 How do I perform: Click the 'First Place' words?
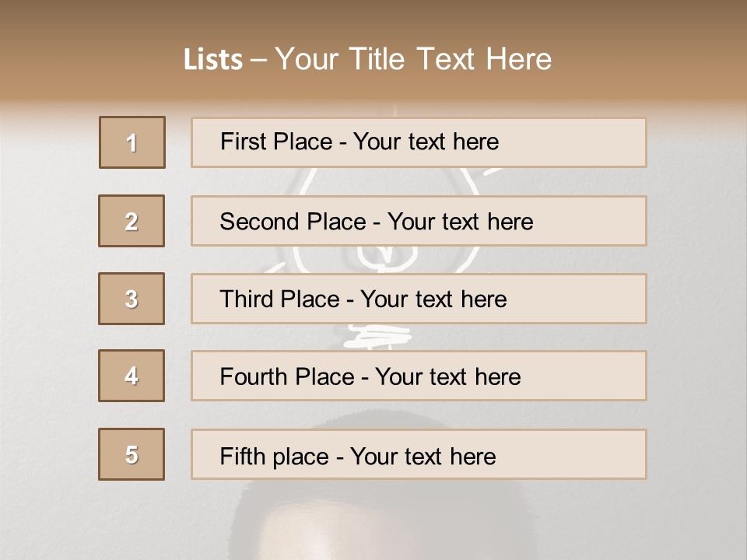(278, 142)
